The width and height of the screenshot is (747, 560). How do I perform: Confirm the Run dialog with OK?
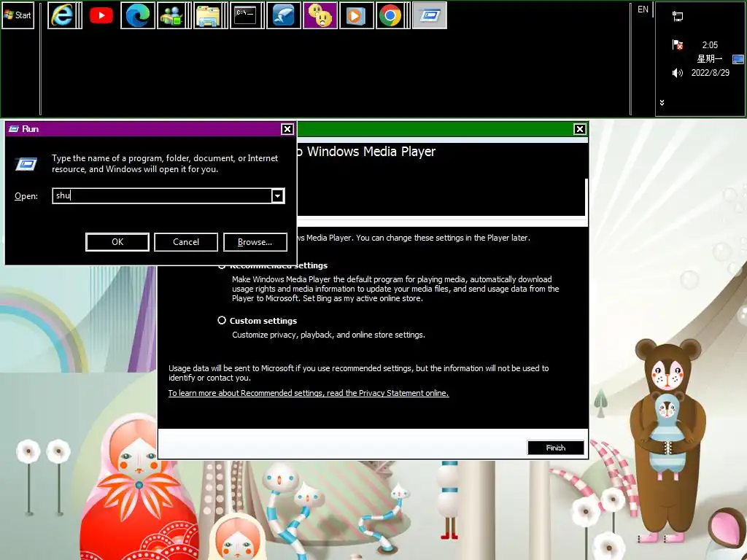pos(117,242)
